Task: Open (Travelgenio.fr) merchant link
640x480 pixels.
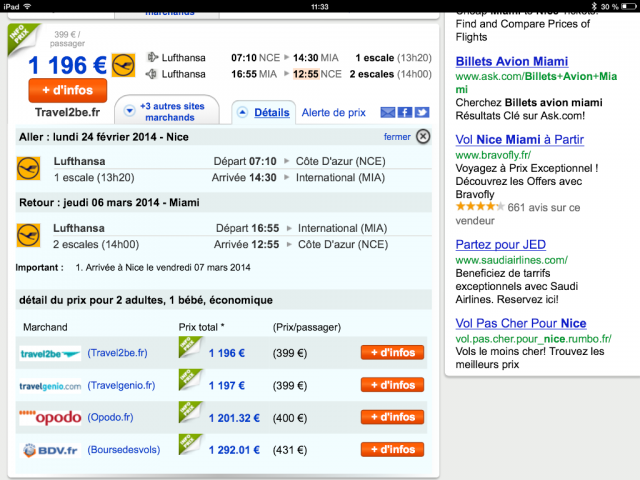Action: click(x=121, y=385)
